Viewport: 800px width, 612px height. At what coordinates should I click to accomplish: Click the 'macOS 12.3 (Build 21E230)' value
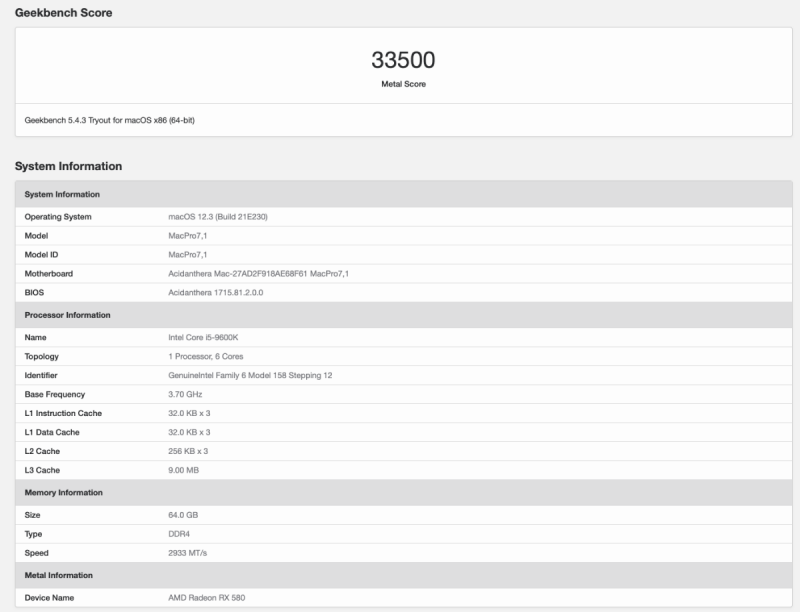pos(218,217)
